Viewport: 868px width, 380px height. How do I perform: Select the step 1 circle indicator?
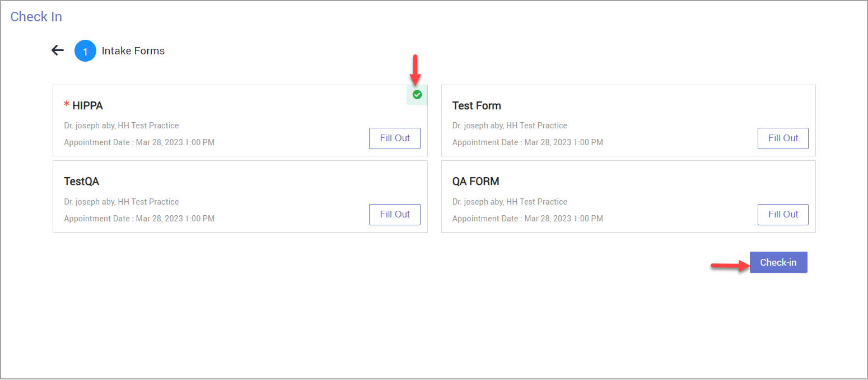85,50
